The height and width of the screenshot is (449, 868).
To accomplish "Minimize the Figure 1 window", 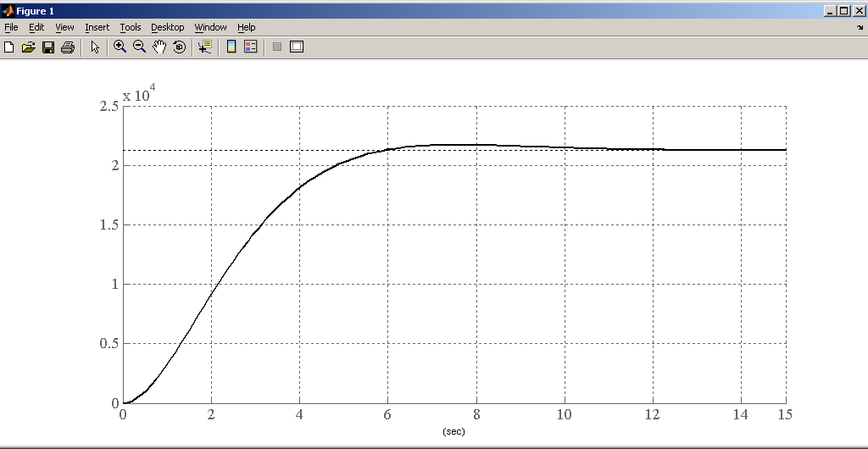I will point(830,11).
